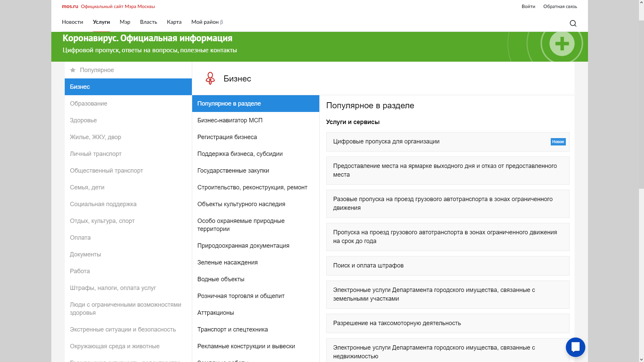Open Разрешение на таксомоторную деятельность service

pyautogui.click(x=448, y=323)
